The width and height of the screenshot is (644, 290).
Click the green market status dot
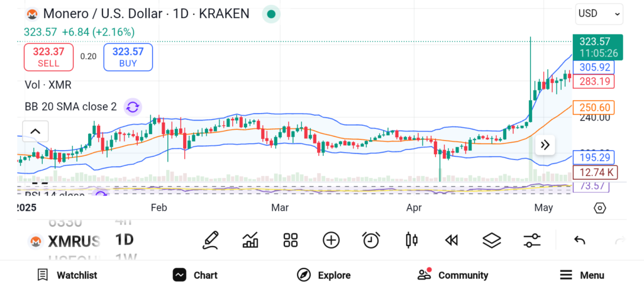click(x=271, y=14)
